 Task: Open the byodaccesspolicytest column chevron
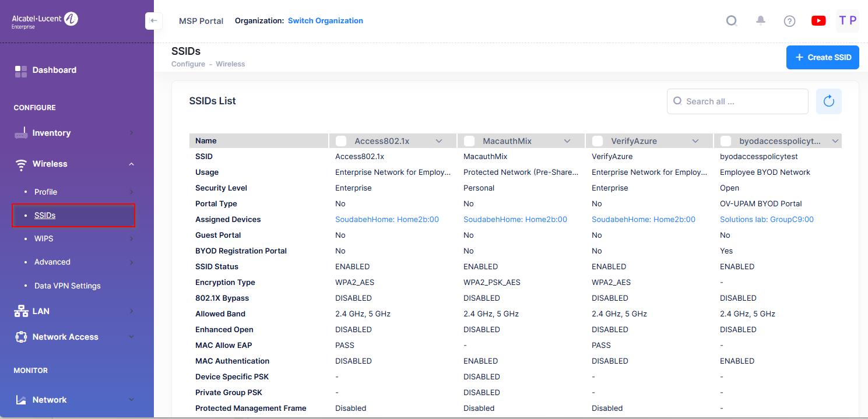[x=835, y=141]
